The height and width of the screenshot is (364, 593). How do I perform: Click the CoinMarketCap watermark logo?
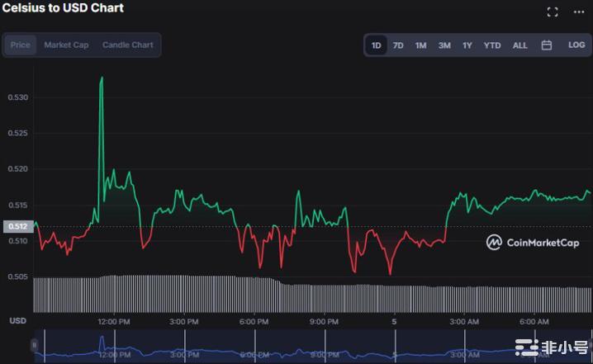coord(530,242)
